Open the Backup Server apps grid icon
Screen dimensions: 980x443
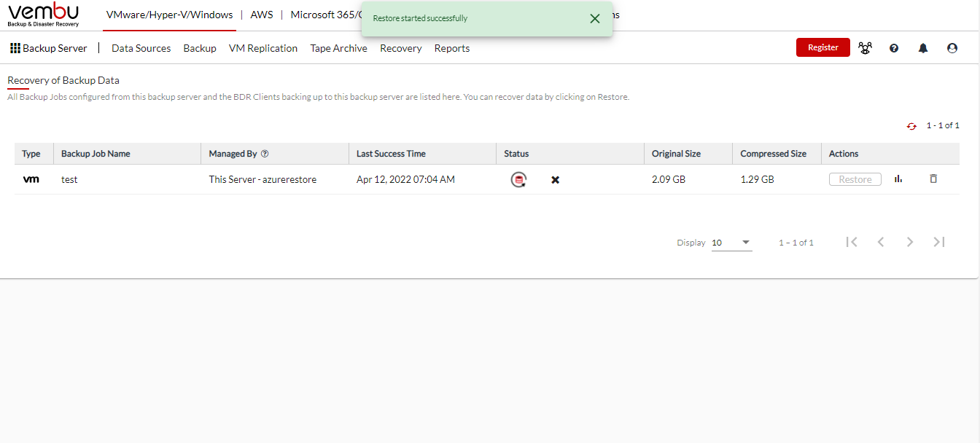pyautogui.click(x=15, y=48)
